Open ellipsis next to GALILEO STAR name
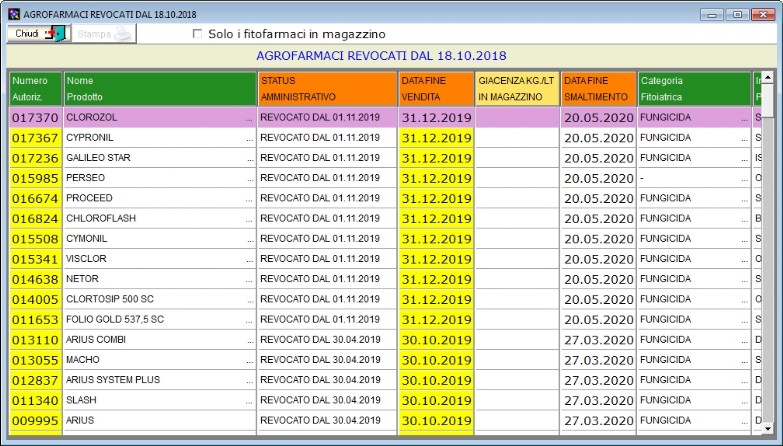This screenshot has height=446, width=783. pos(249,158)
